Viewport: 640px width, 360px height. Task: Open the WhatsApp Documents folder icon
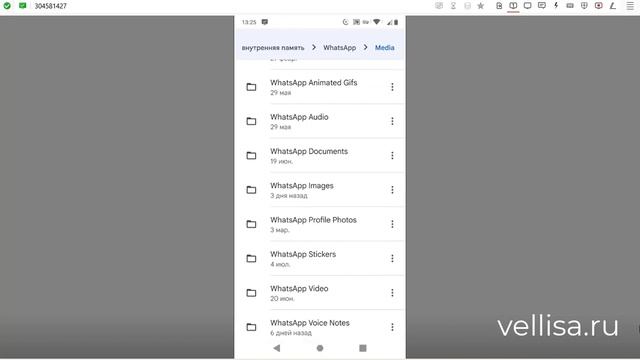pos(251,156)
